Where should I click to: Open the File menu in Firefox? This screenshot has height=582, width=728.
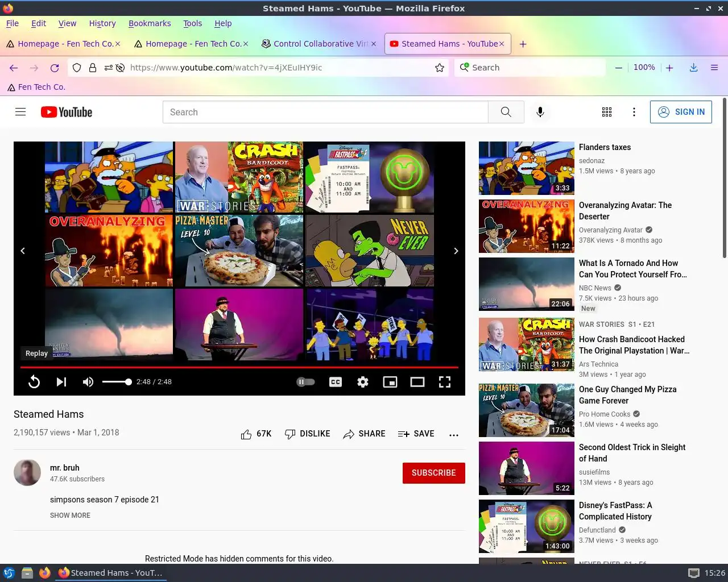[x=13, y=23]
